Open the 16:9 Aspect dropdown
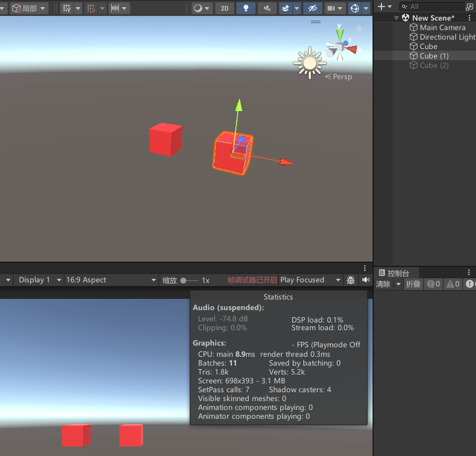Screen dimensions: 476x456 point(111,280)
